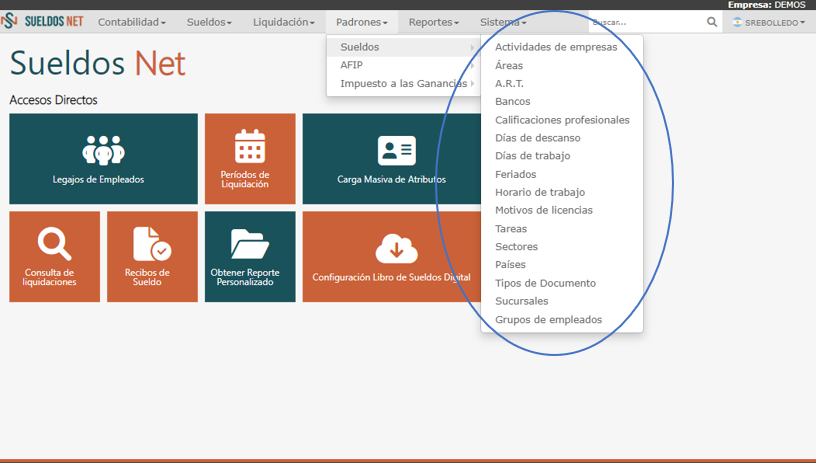Select Sueldos in Padrones menu
This screenshot has width=816, height=463.
click(x=403, y=47)
